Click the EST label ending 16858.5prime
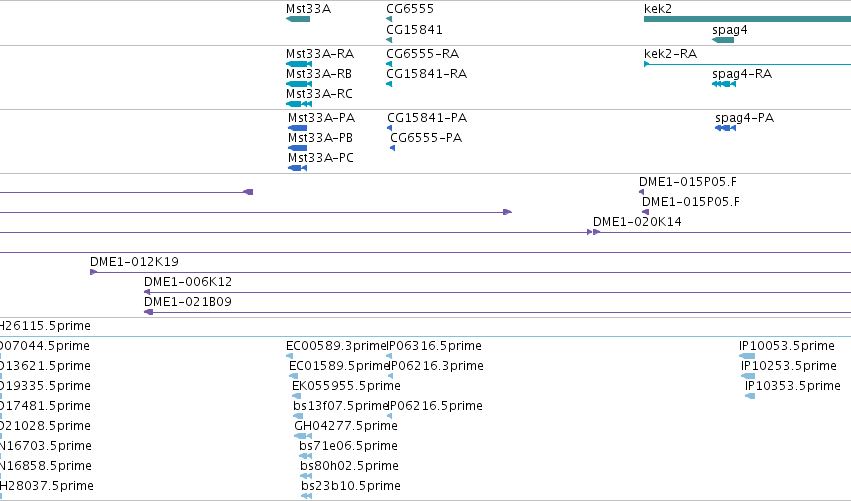851x501 pixels. point(46,466)
